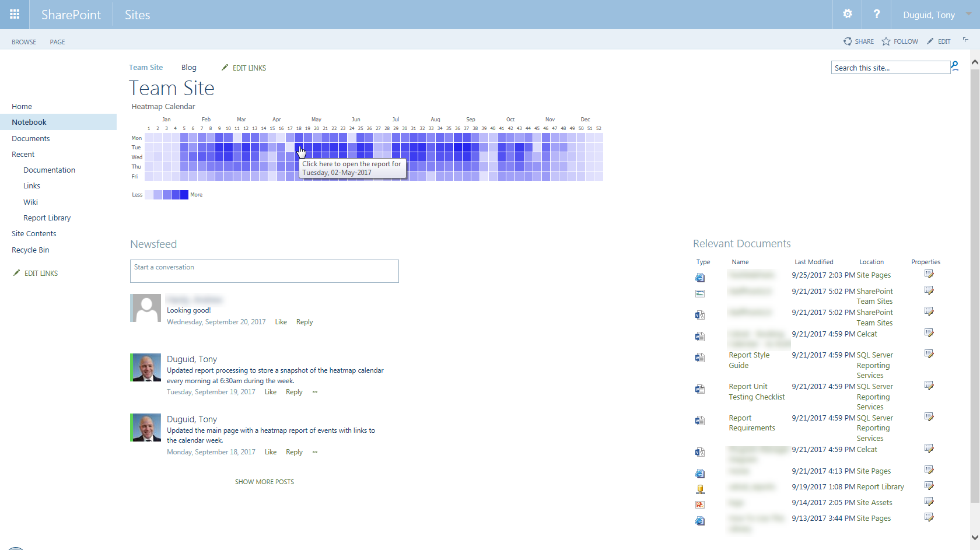Image resolution: width=980 pixels, height=550 pixels.
Task: Open Report Library in left navigation
Action: point(47,218)
